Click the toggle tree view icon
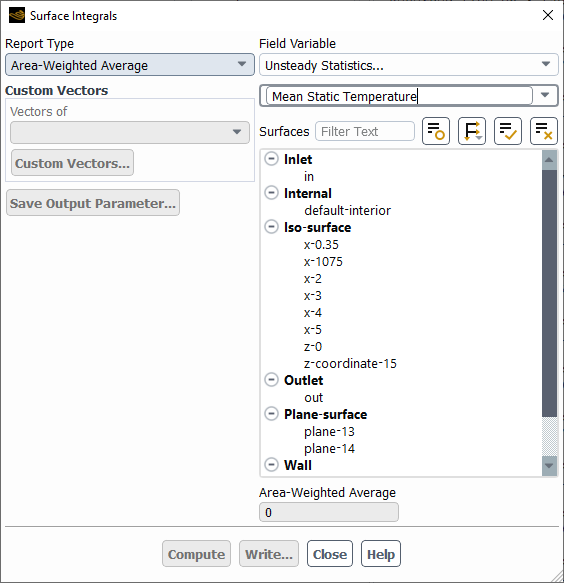Screen dimensions: 564x583 436,131
